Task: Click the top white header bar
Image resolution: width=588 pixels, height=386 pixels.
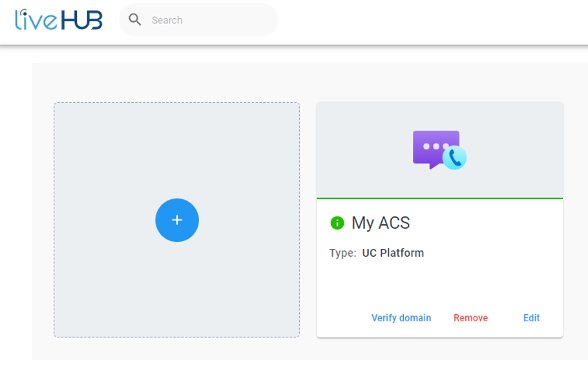Action: point(294,22)
